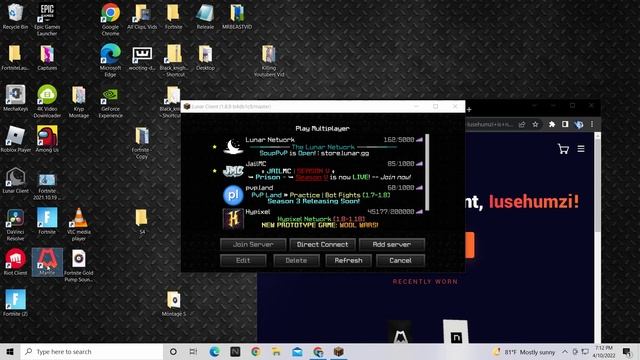
Task: Open the Captures folder on desktop
Action: click(47, 58)
